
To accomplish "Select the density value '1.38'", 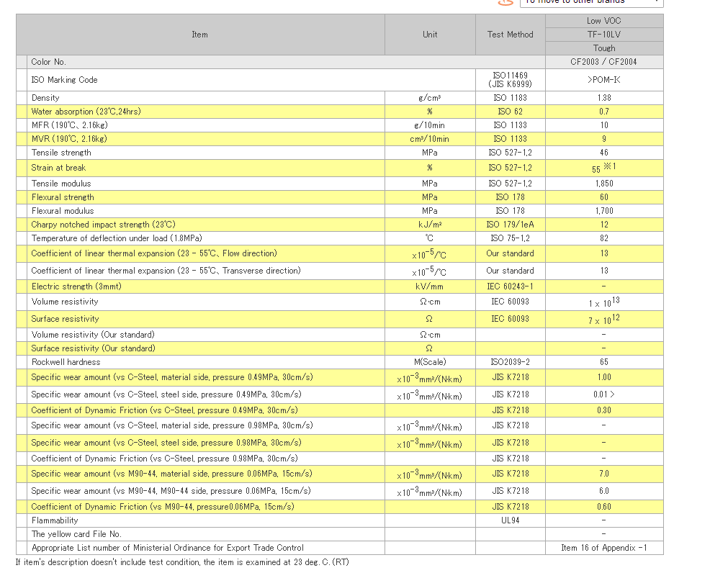I will [x=604, y=98].
